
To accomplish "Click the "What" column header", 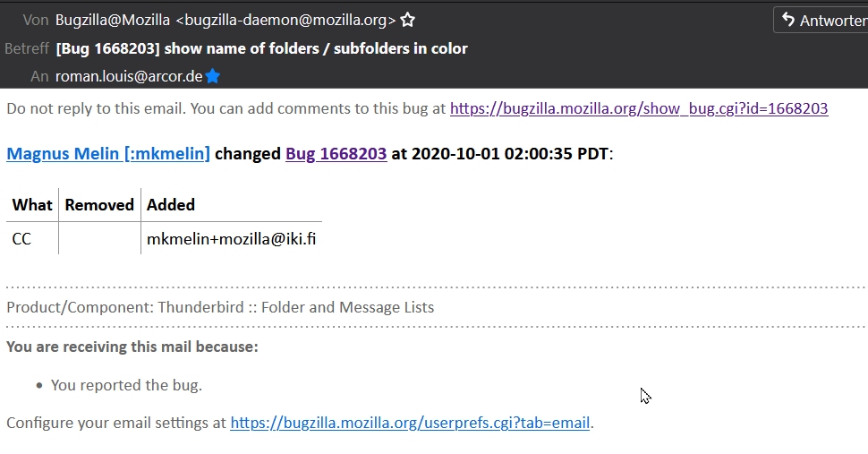I will point(32,205).
